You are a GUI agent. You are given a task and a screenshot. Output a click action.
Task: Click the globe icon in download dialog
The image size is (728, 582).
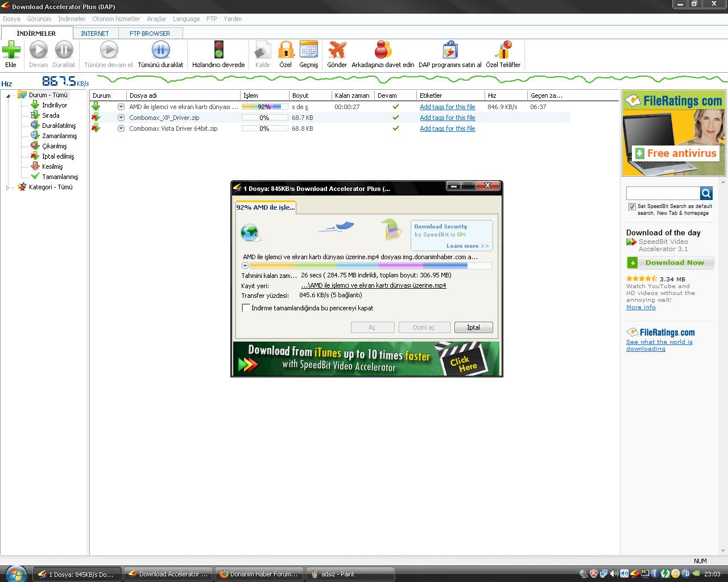coord(250,232)
